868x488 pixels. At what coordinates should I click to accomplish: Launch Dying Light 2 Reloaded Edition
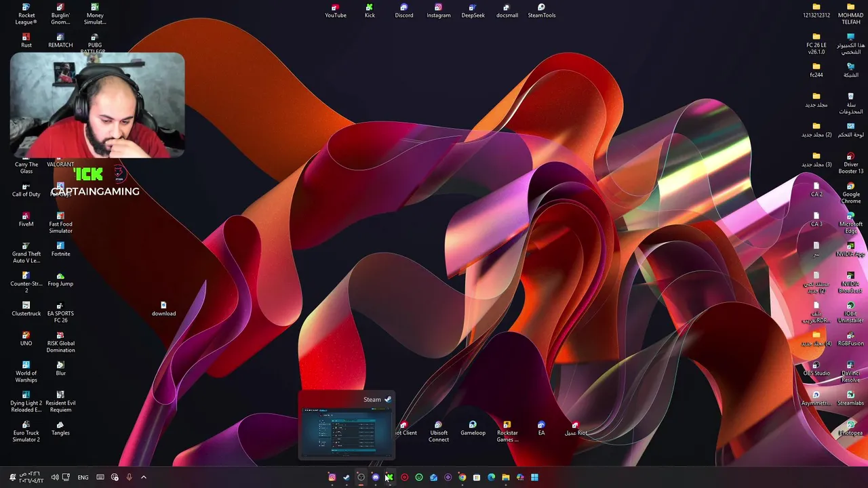tap(26, 401)
